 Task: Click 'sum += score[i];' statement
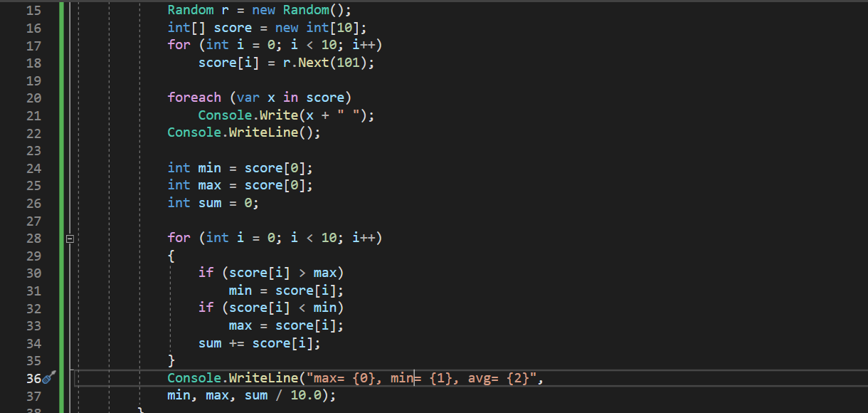click(x=260, y=343)
